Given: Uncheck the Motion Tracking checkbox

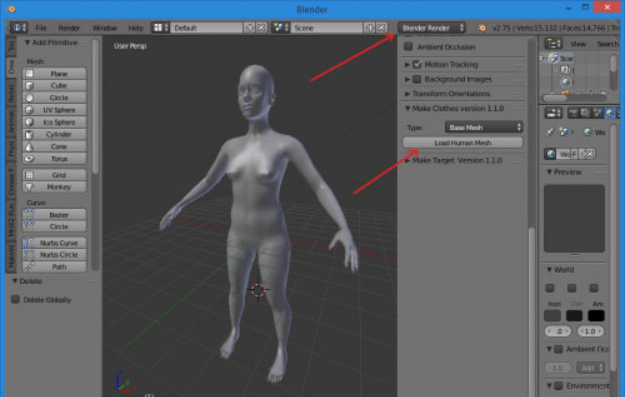Looking at the screenshot, I should pos(417,64).
